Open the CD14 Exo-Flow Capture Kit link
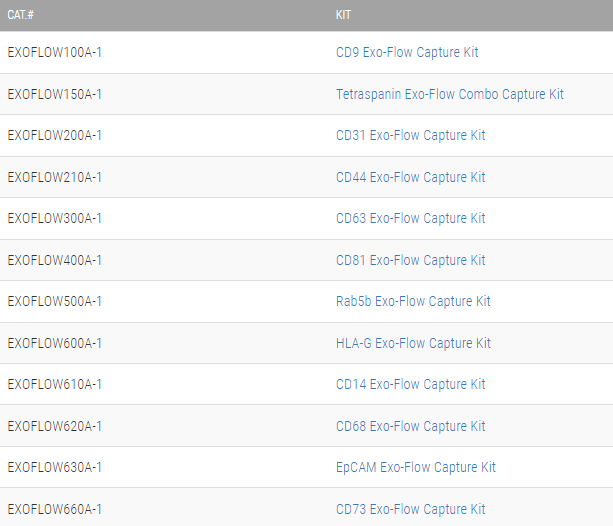 coord(410,384)
